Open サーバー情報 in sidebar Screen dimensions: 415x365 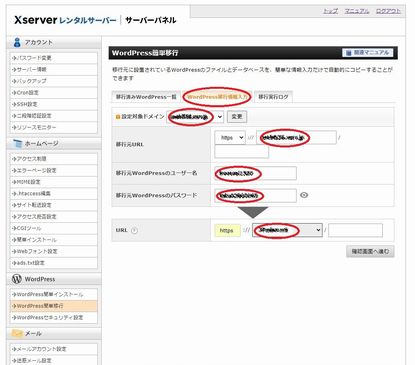tap(54, 69)
